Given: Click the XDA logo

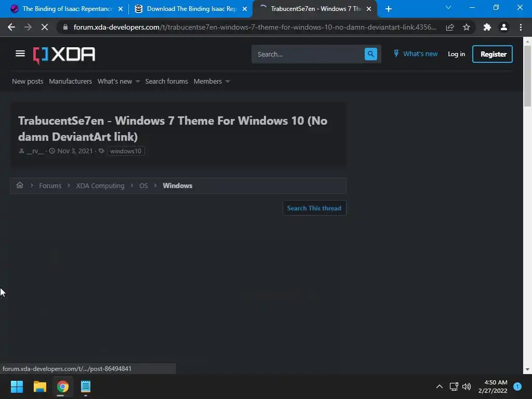Looking at the screenshot, I should click(x=64, y=55).
